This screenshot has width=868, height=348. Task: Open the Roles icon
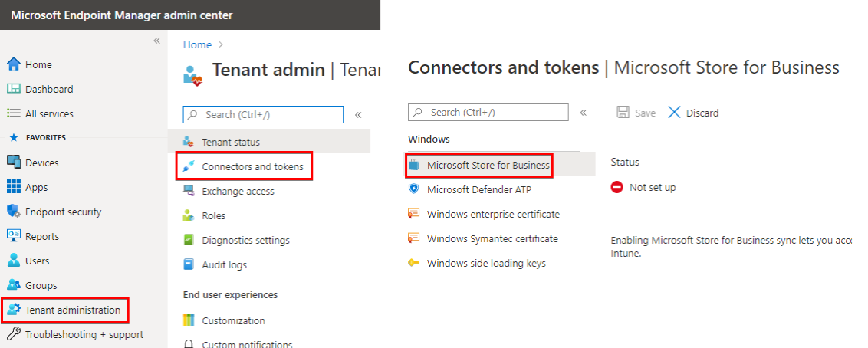point(189,215)
